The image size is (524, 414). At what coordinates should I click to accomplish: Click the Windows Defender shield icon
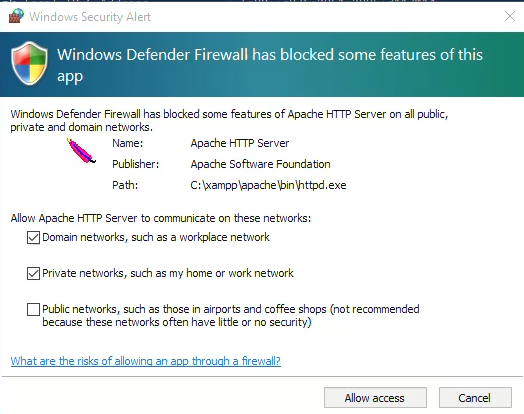pyautogui.click(x=29, y=63)
